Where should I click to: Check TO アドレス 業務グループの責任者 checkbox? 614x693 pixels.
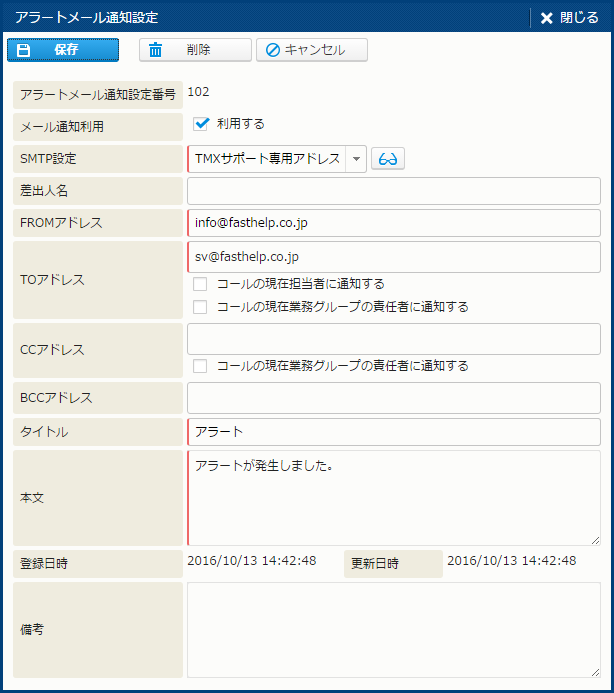click(x=201, y=307)
